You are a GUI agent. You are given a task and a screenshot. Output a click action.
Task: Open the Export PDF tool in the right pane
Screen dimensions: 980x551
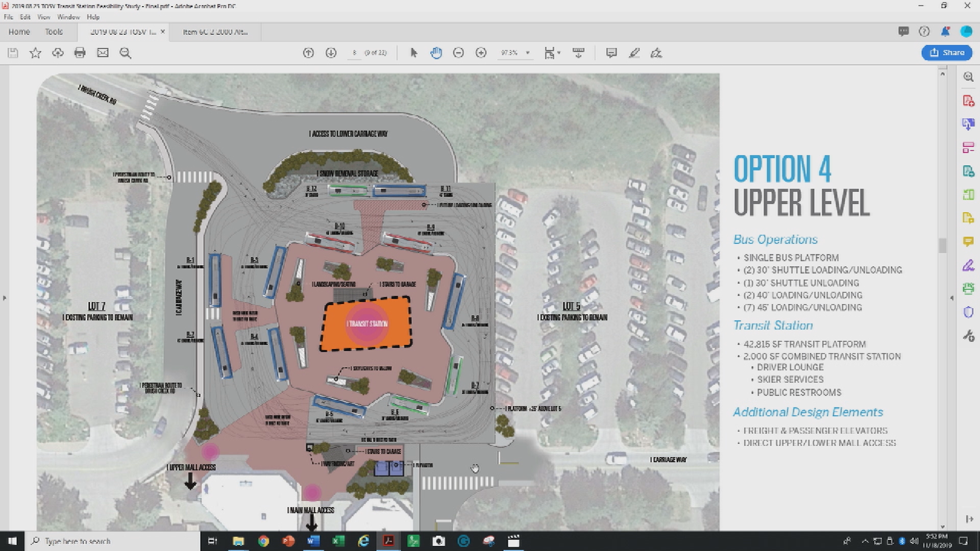[x=968, y=124]
